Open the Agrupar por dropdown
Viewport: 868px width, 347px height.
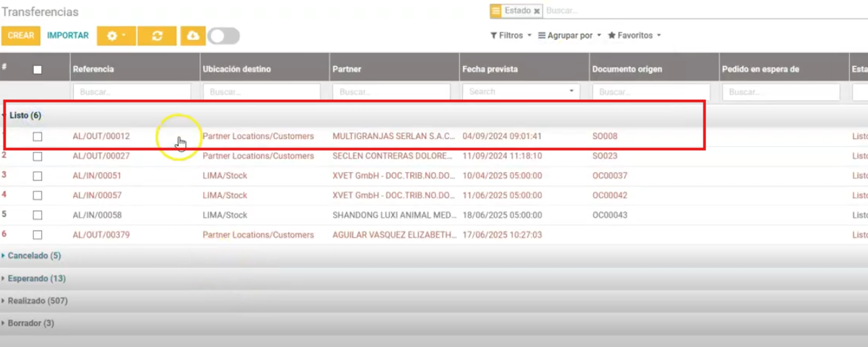pos(569,36)
